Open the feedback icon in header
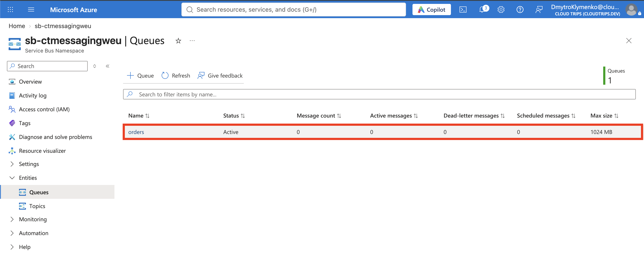The image size is (644, 258). (539, 10)
